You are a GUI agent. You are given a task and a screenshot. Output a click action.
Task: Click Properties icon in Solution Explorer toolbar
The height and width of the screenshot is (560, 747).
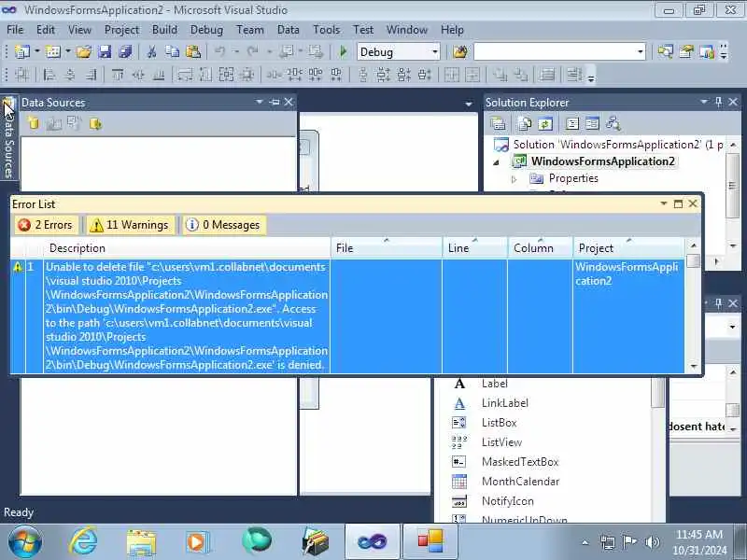tap(498, 124)
